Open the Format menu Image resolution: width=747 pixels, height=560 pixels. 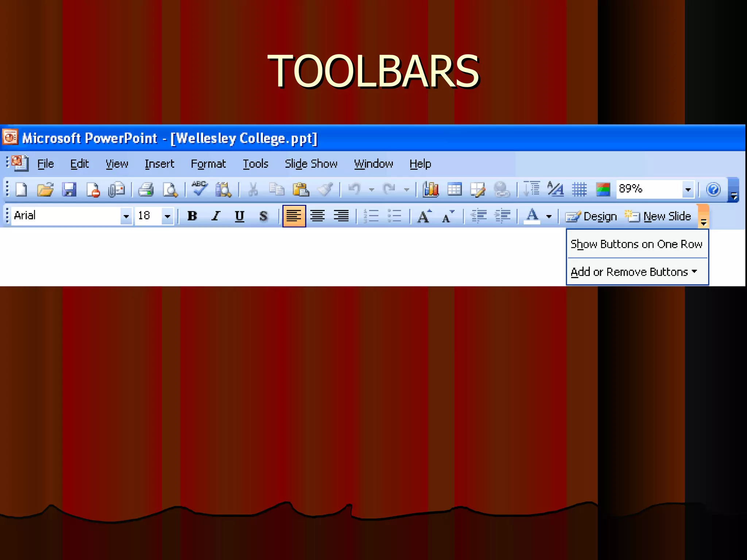(208, 164)
